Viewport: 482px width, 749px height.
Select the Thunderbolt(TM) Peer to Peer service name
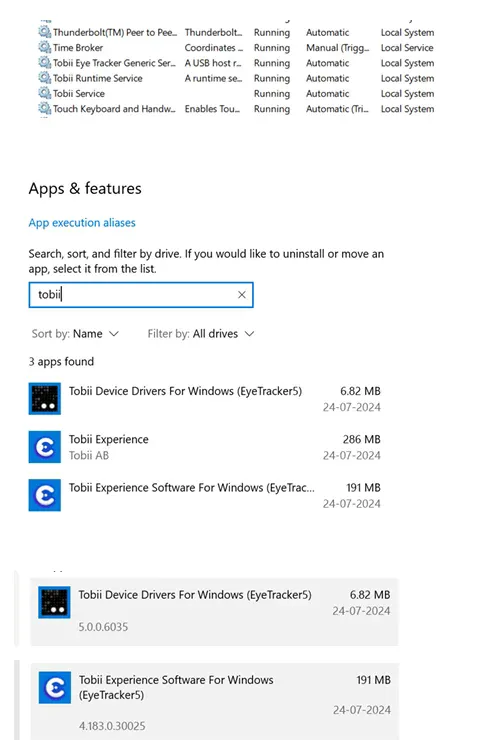[115, 32]
